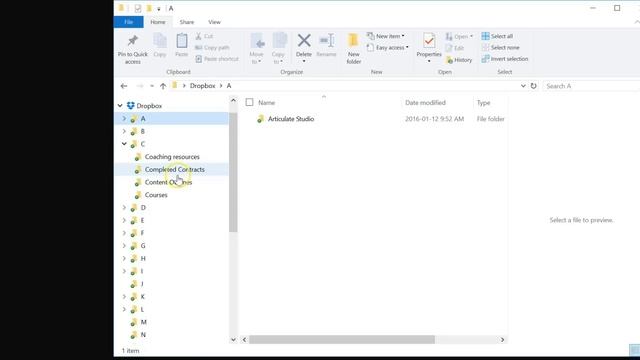The width and height of the screenshot is (640, 360).
Task: Click the horizontal scrollbar thumb
Action: 342,340
